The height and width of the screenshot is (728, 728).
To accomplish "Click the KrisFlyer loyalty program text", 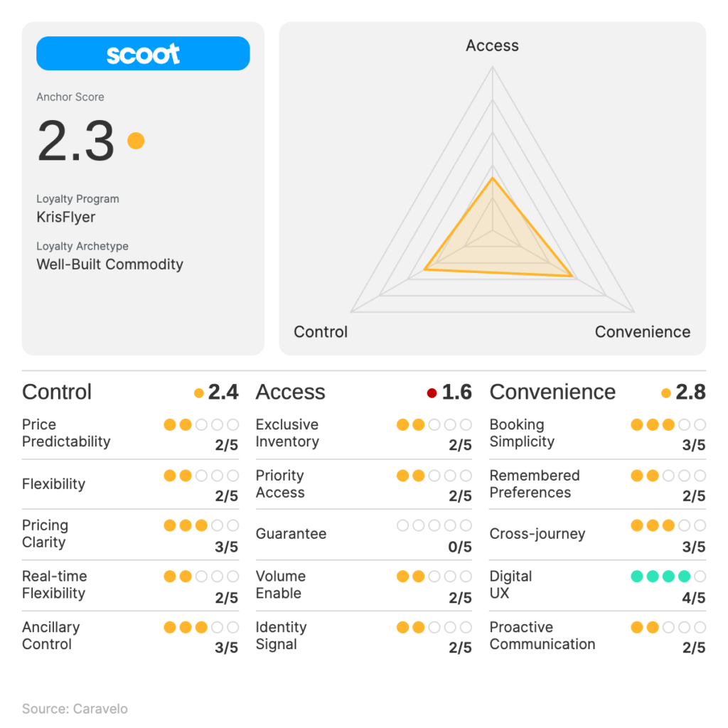I will (x=66, y=218).
